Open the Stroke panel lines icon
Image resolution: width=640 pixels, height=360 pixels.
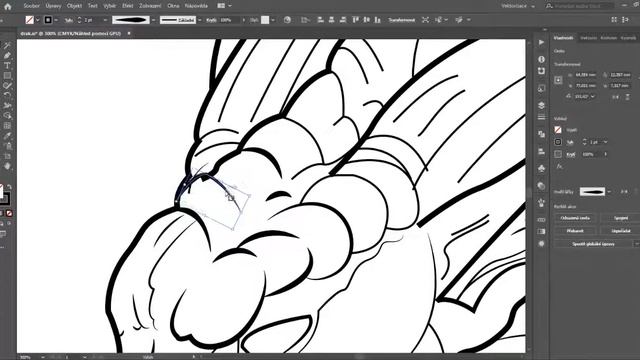coord(541,117)
